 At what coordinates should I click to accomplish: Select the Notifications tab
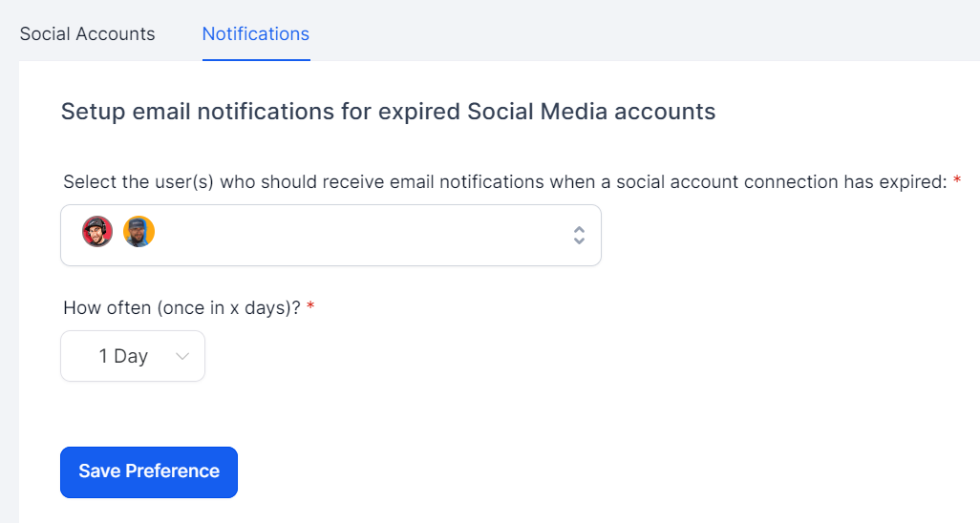point(256,33)
